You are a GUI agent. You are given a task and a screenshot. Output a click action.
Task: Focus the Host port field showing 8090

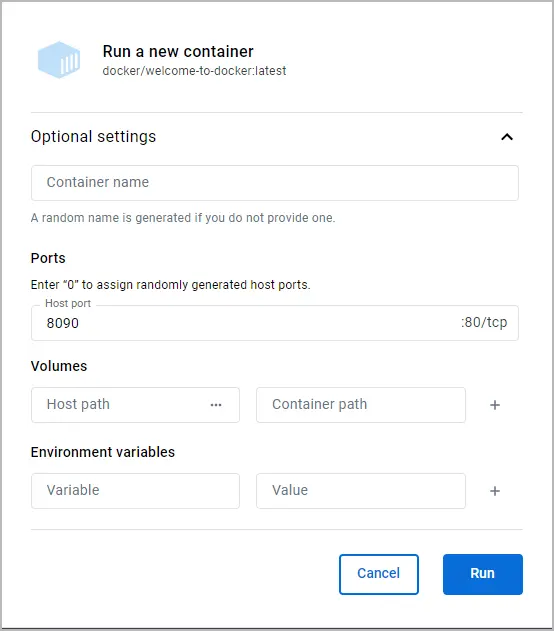[275, 323]
